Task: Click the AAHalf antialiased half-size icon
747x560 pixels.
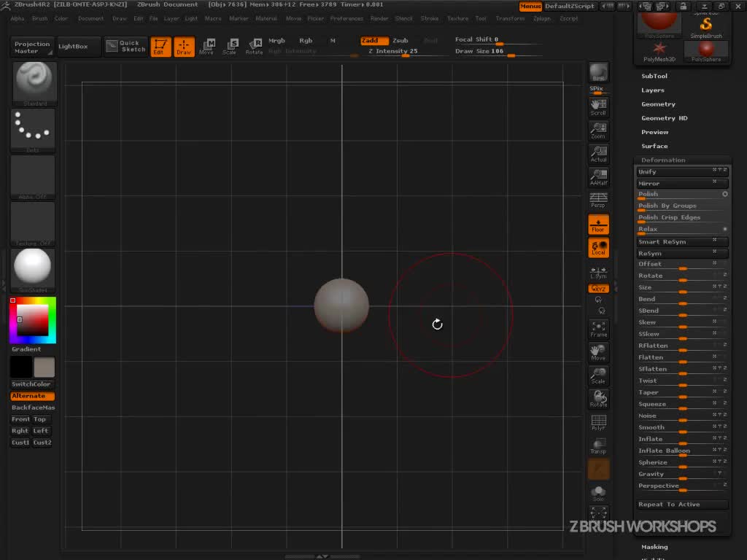Action: [598, 177]
